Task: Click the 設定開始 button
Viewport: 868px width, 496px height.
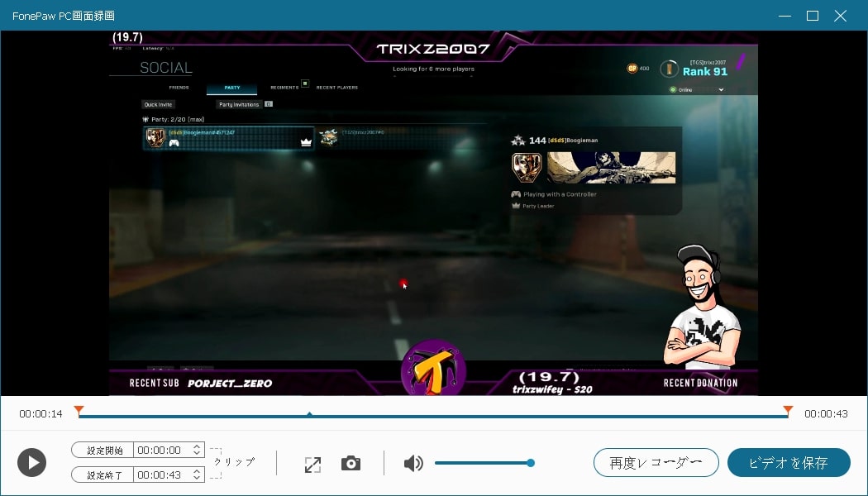Action: [x=103, y=450]
